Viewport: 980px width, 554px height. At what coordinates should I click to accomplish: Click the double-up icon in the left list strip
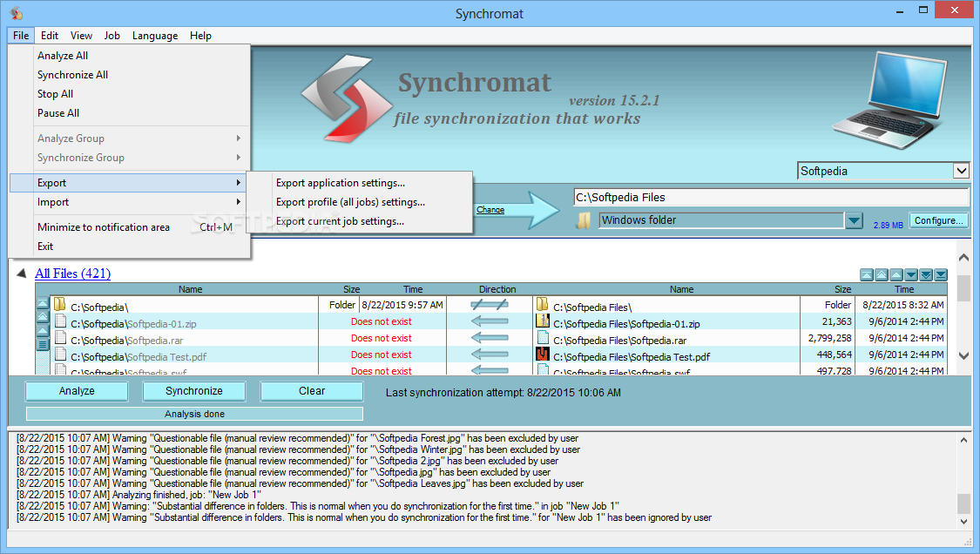(x=43, y=317)
